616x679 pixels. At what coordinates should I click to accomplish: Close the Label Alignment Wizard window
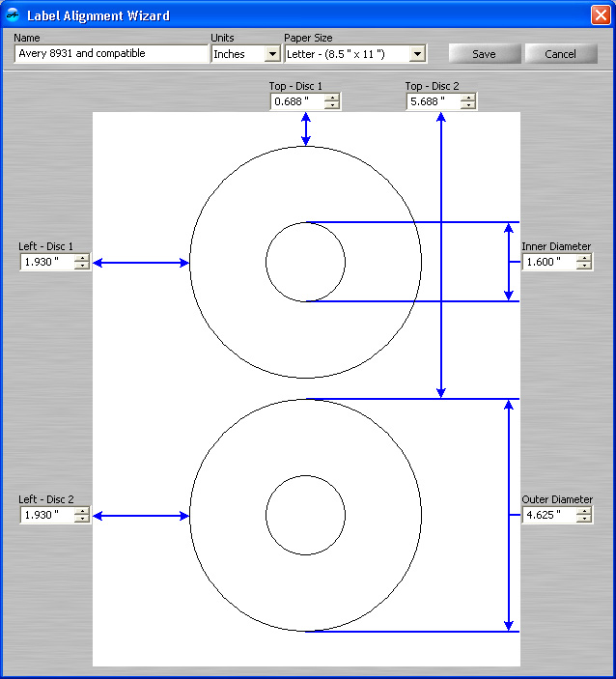click(601, 15)
